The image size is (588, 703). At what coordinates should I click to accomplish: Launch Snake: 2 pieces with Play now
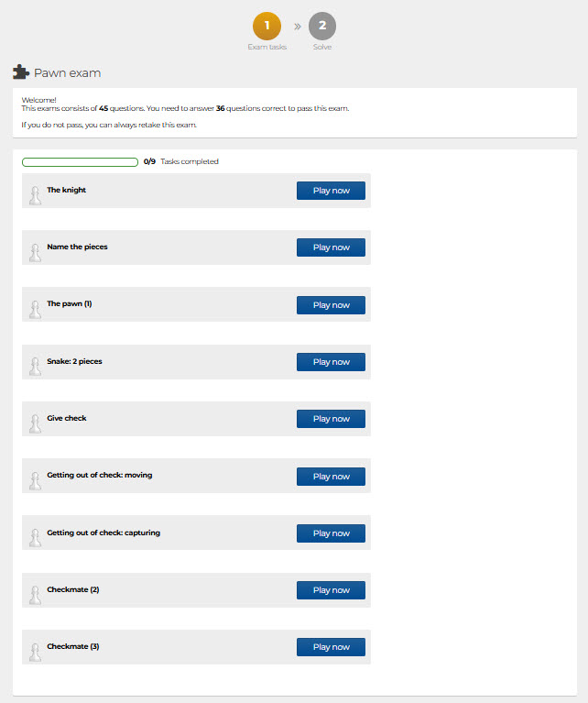point(331,362)
